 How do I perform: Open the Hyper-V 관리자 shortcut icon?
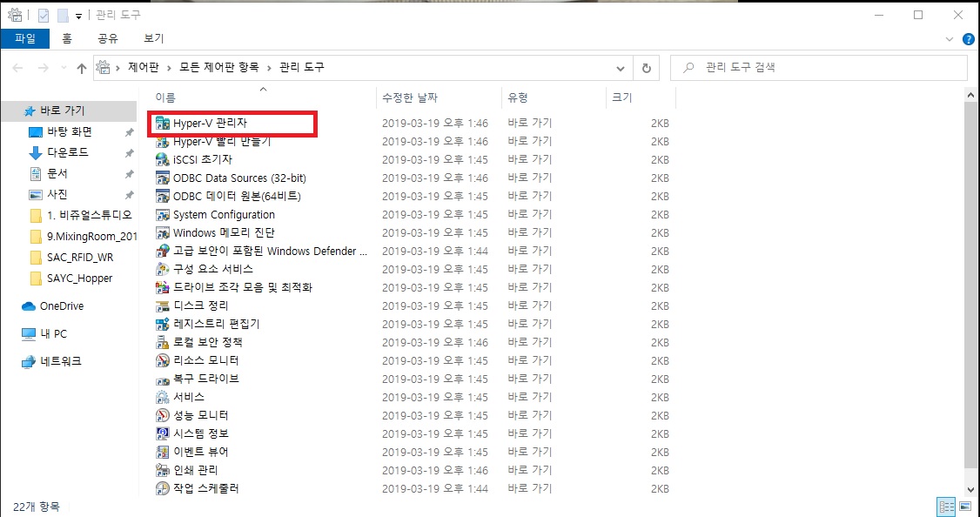tap(163, 123)
